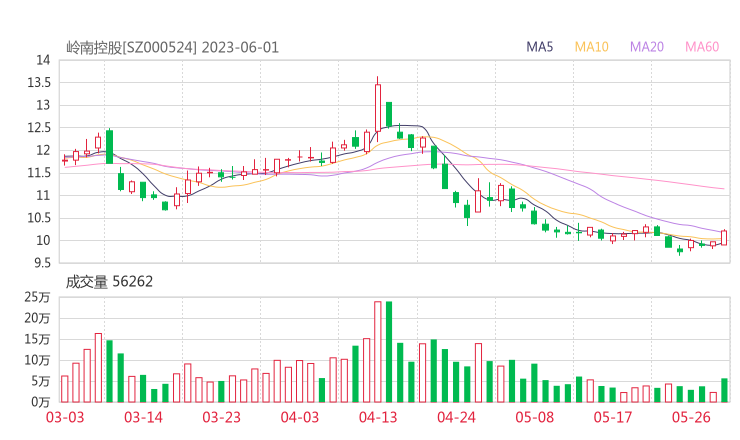
Task: Click the 9.5 price axis label
Action: click(42, 262)
